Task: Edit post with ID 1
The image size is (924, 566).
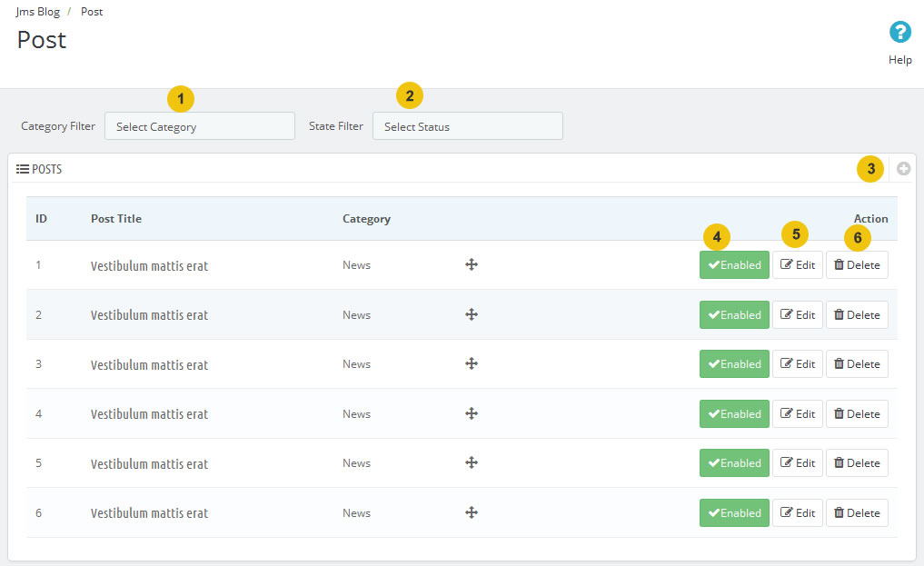Action: point(798,265)
